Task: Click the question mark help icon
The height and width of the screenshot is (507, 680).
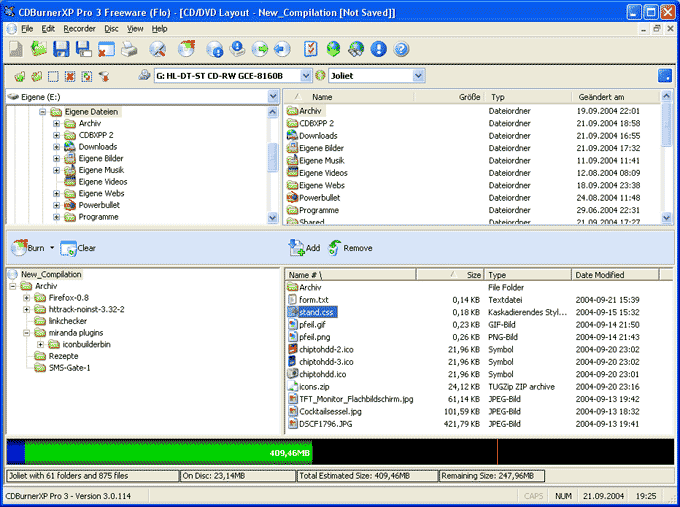Action: (x=402, y=49)
